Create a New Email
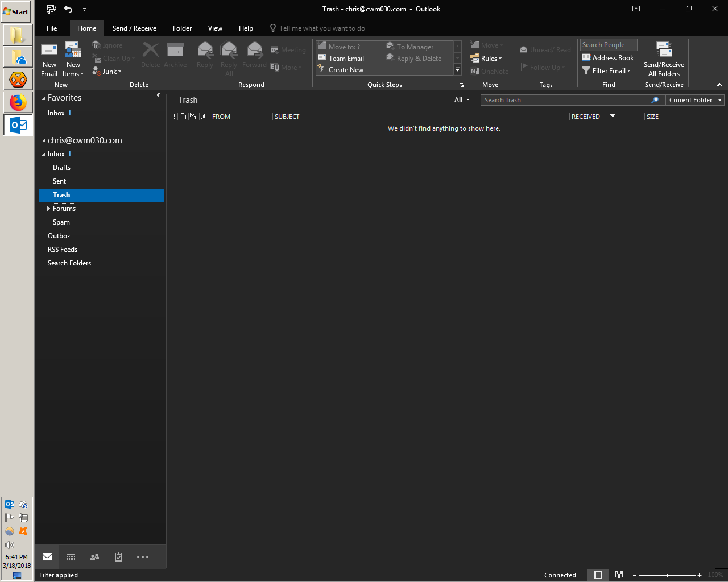The width and height of the screenshot is (728, 582). coord(49,59)
